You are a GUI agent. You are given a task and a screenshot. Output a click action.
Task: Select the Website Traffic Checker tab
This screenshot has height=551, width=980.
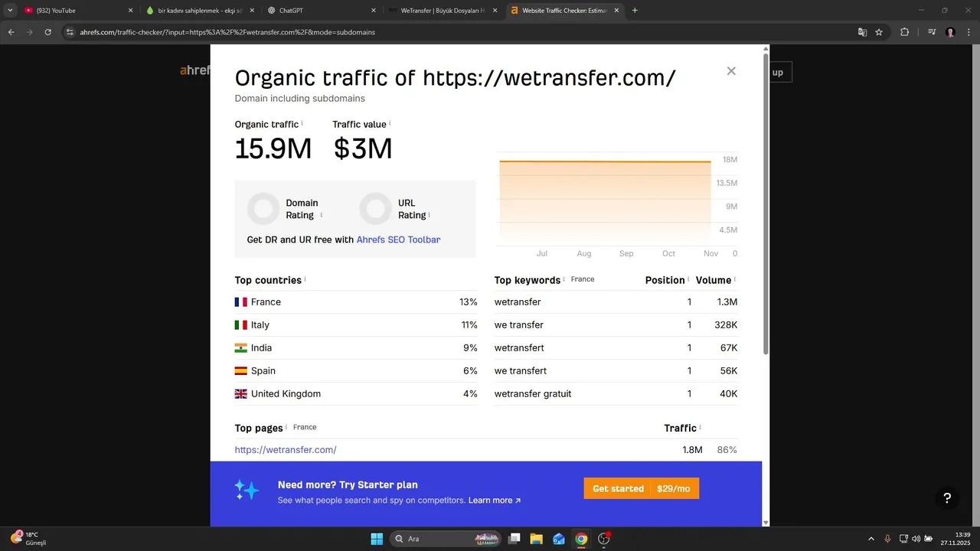click(x=565, y=11)
